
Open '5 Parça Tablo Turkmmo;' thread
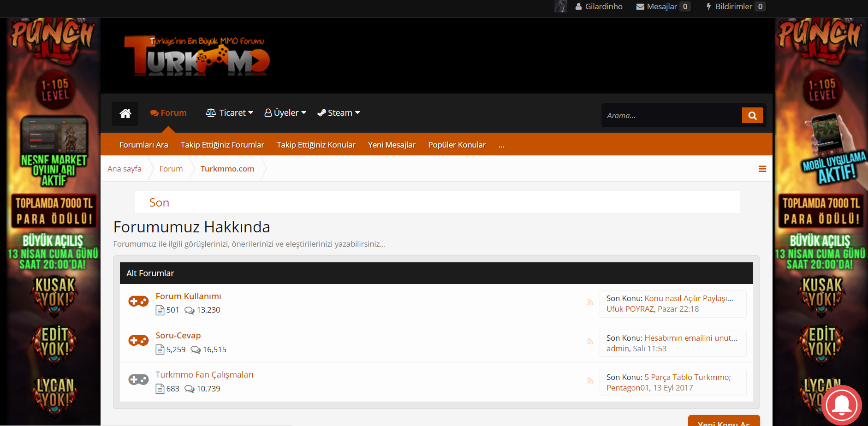(x=688, y=377)
